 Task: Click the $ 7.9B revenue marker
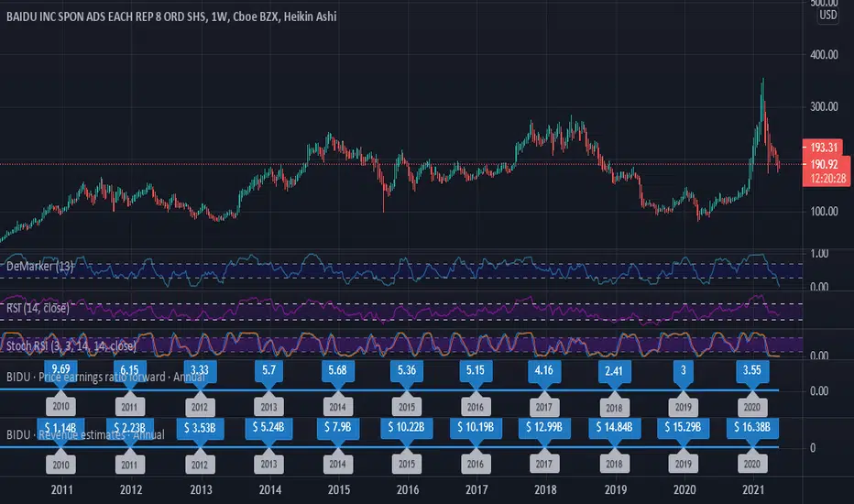(337, 428)
